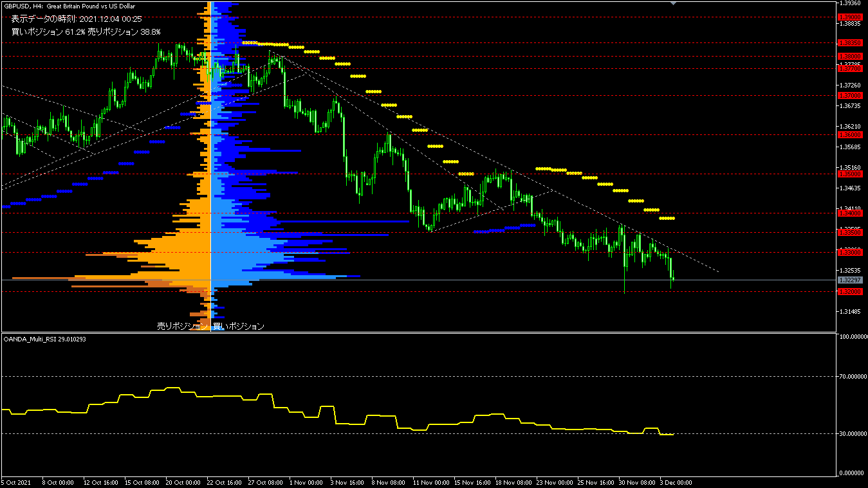
Task: Click the 1.35685 price scale value
Action: pos(851,147)
